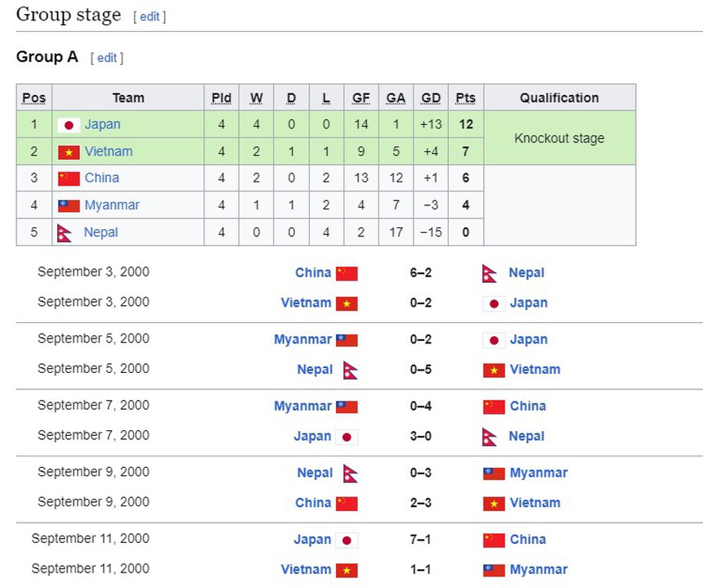Click the Vietnam flag icon in standings table

click(x=69, y=152)
